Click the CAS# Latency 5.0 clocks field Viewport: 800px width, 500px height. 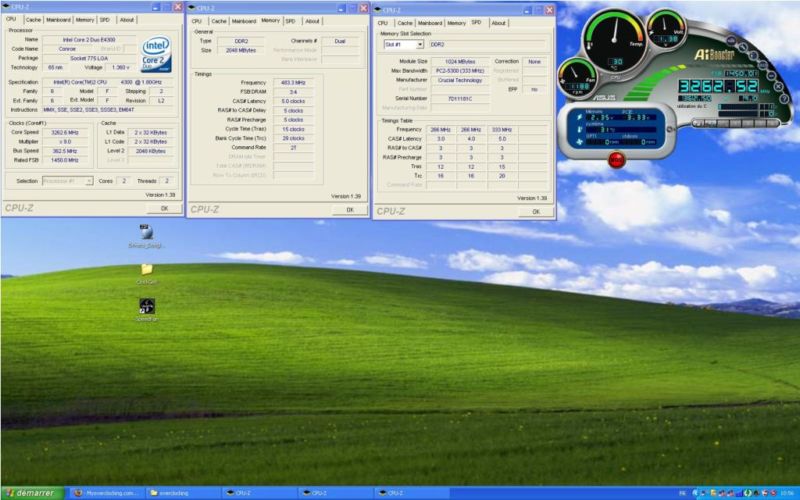tap(293, 101)
